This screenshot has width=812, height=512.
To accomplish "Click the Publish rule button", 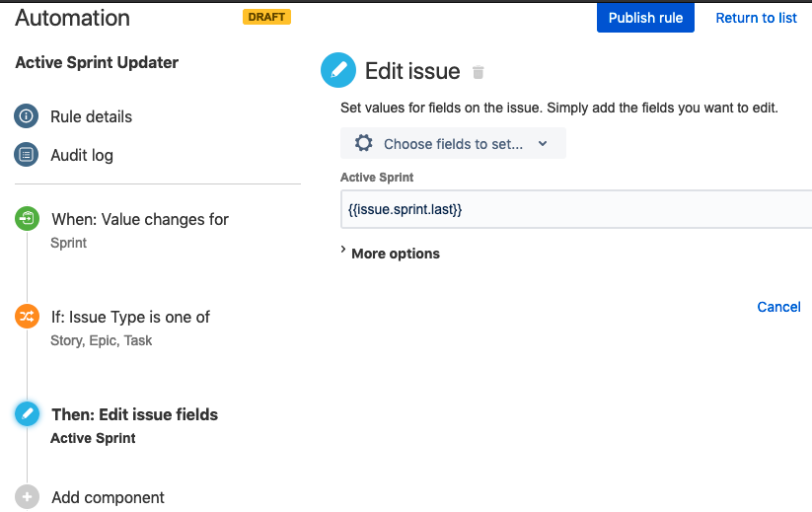I will coord(645,18).
